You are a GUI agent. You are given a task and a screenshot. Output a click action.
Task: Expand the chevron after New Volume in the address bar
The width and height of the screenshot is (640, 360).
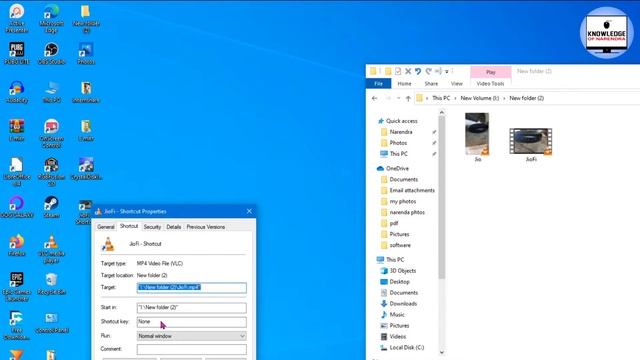[504, 98]
